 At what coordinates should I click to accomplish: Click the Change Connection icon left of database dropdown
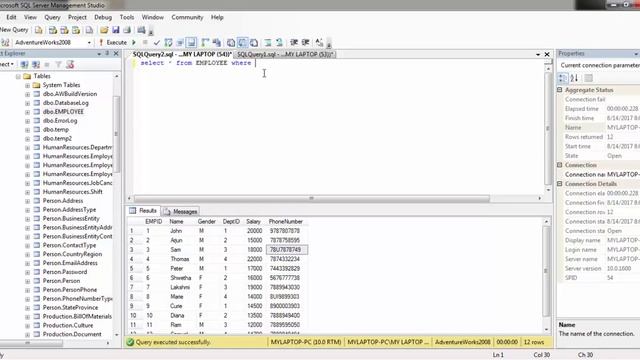coord(5,42)
